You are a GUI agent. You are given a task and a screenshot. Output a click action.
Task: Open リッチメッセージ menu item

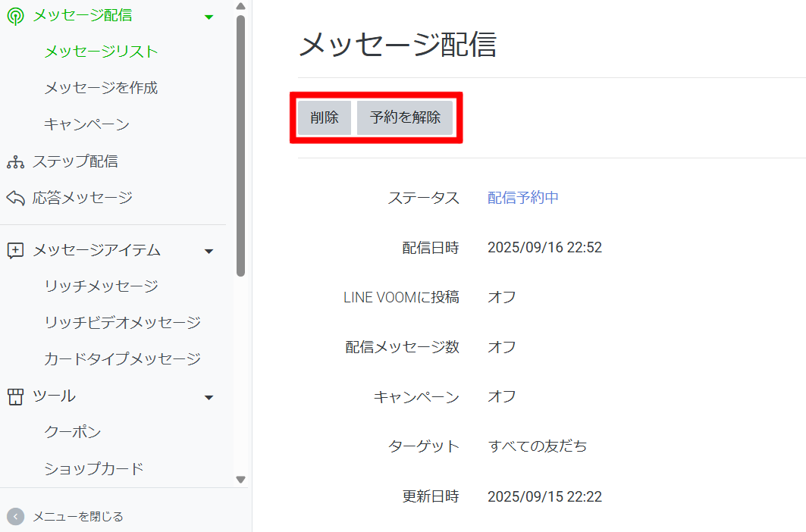click(x=101, y=286)
